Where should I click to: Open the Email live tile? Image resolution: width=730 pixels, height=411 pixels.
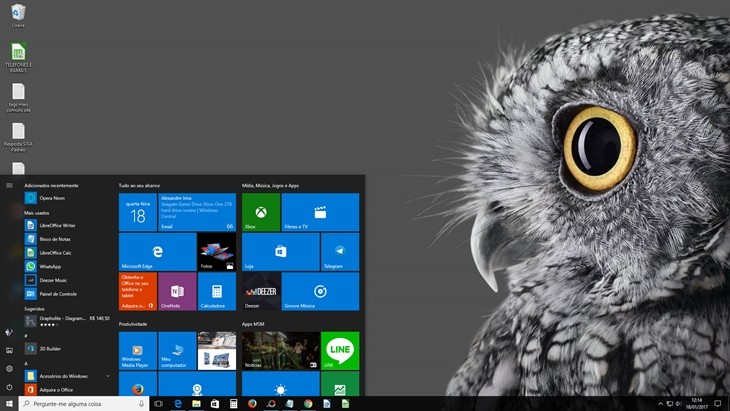pyautogui.click(x=197, y=212)
